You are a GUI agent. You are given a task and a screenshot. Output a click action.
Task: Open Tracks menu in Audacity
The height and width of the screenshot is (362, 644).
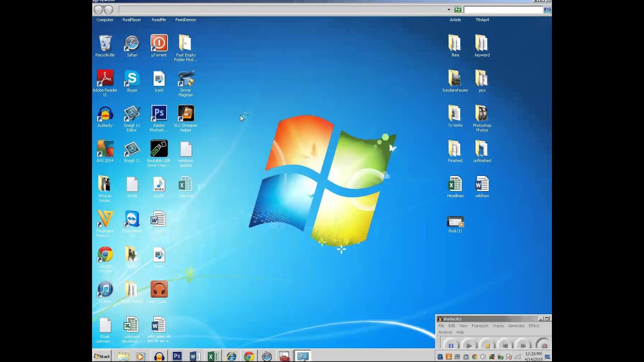tap(498, 326)
